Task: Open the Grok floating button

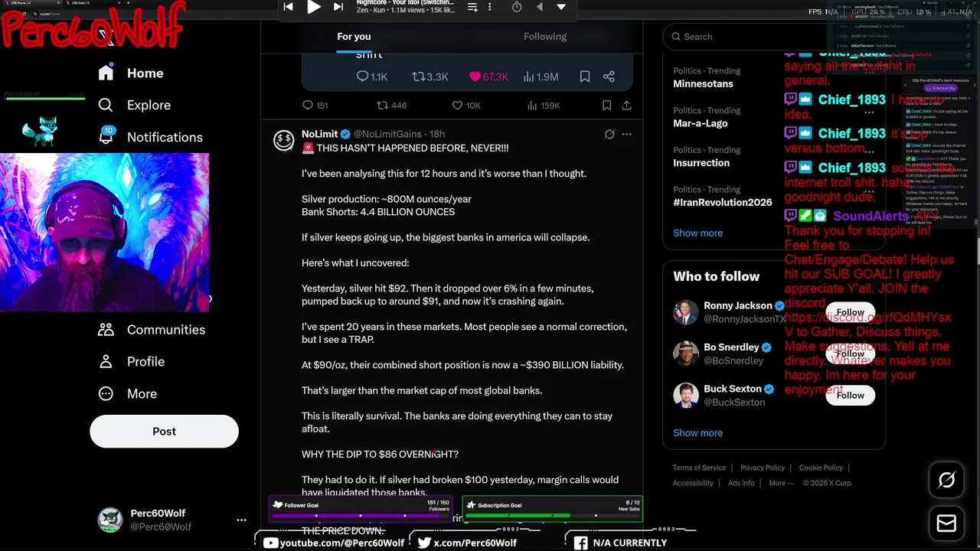Action: point(946,480)
